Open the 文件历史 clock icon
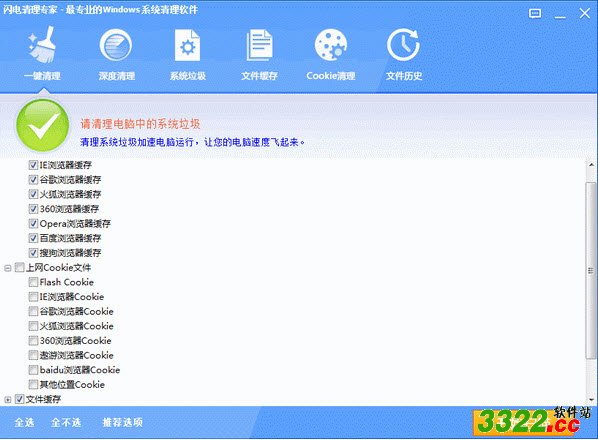 point(403,45)
